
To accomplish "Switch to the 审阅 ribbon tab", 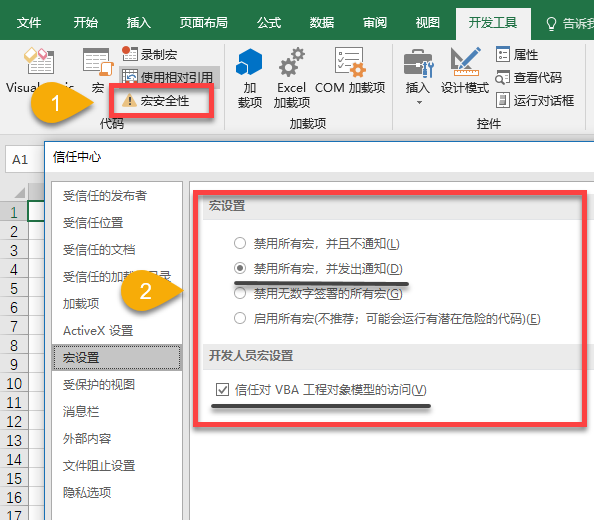I will [x=375, y=23].
